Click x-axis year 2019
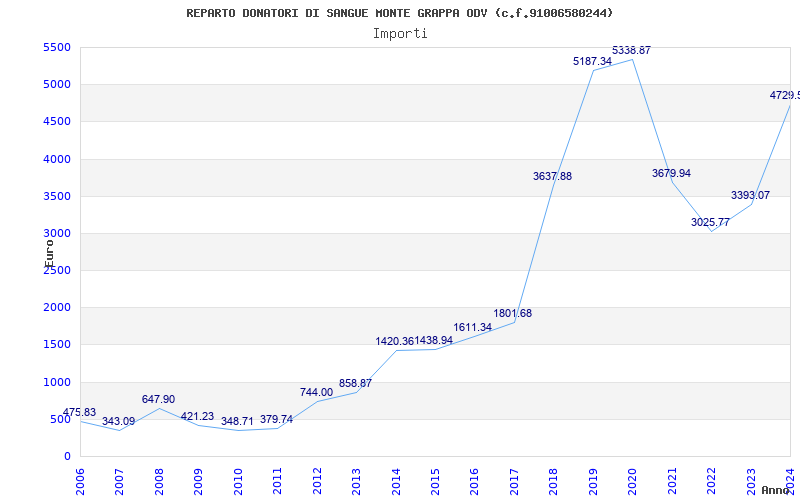 click(x=593, y=481)
